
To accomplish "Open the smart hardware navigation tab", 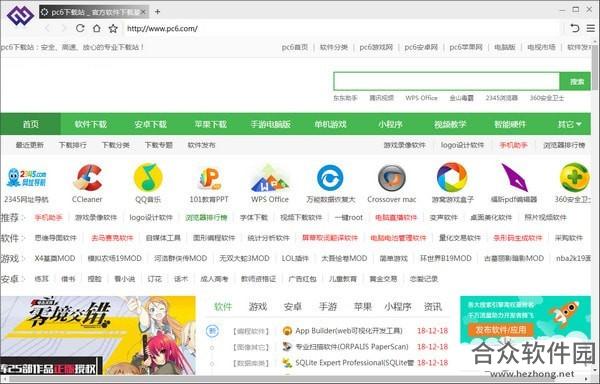I will [510, 124].
